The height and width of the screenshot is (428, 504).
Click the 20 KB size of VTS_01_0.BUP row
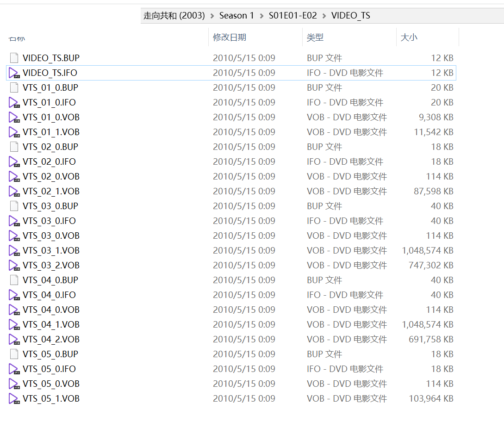(442, 87)
